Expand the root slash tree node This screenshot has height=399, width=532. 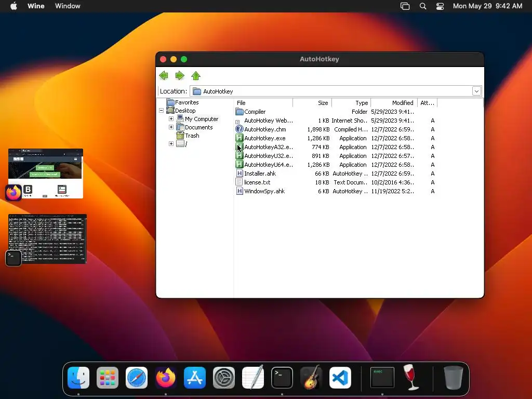(x=171, y=143)
